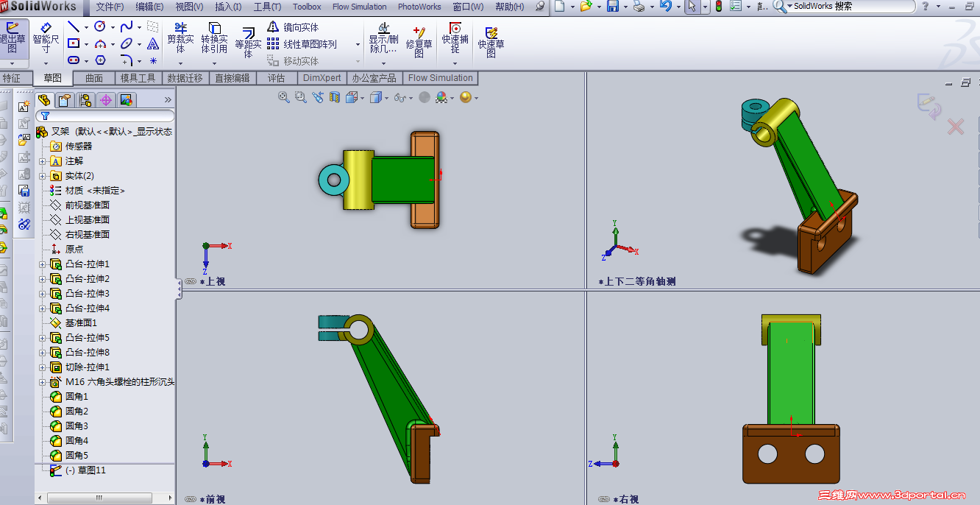The image size is (980, 505).
Task: Expand the M16 hole wizard feature node
Action: (42, 382)
